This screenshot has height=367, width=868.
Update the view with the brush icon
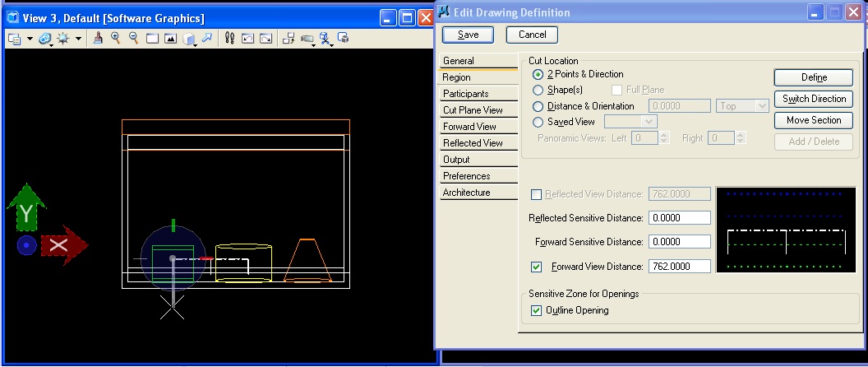98,38
